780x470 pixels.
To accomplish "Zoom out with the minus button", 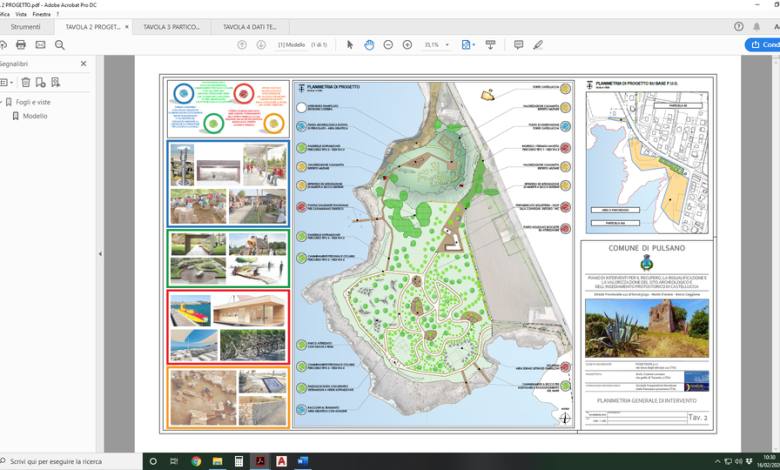I will (x=388, y=45).
